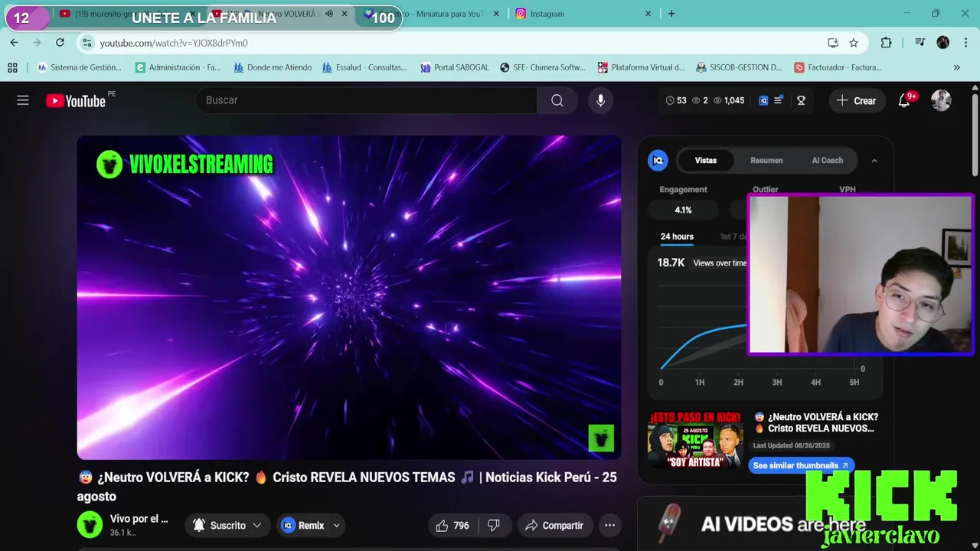Click the vidIQ blue logo in the header toolbar

(x=763, y=100)
